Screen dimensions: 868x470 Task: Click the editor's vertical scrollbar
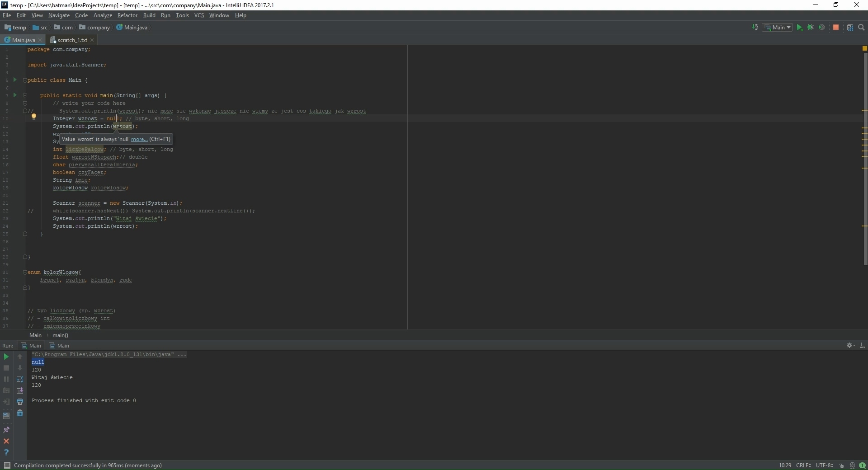(x=865, y=158)
